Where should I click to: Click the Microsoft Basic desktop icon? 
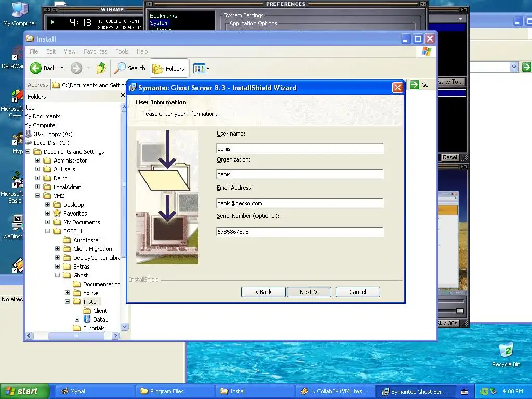point(12,188)
